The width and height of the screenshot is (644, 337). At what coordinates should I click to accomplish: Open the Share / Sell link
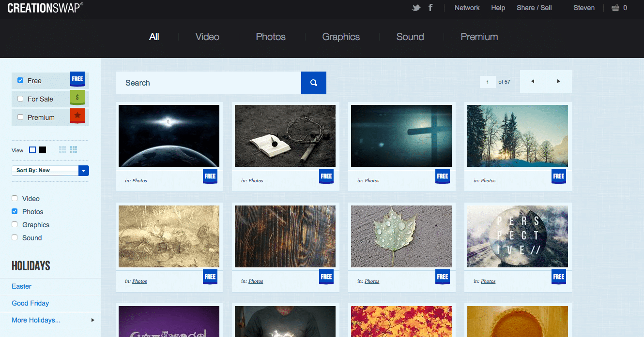point(534,8)
